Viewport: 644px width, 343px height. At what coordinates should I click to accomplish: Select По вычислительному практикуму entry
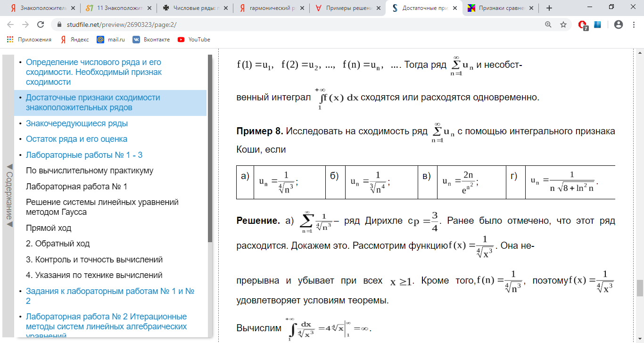90,171
